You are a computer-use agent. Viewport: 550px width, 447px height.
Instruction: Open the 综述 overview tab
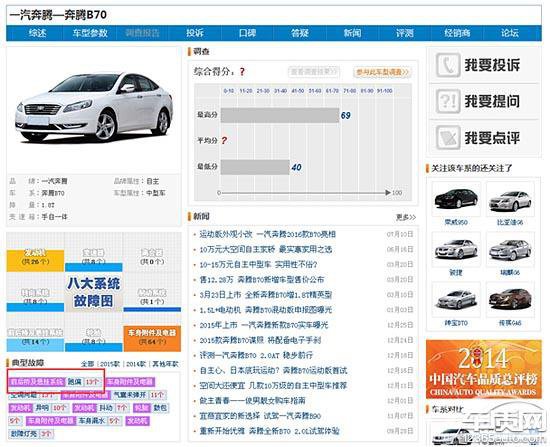click(38, 33)
